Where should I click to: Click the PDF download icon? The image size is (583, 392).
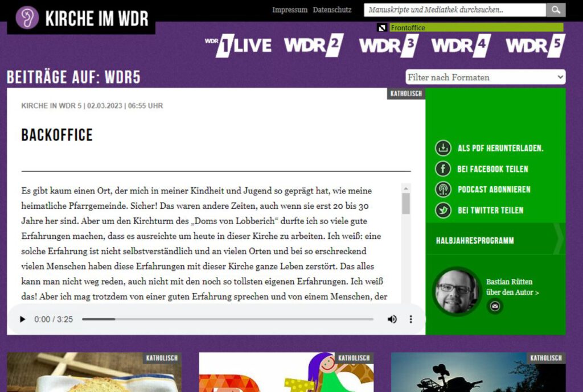[x=443, y=148]
